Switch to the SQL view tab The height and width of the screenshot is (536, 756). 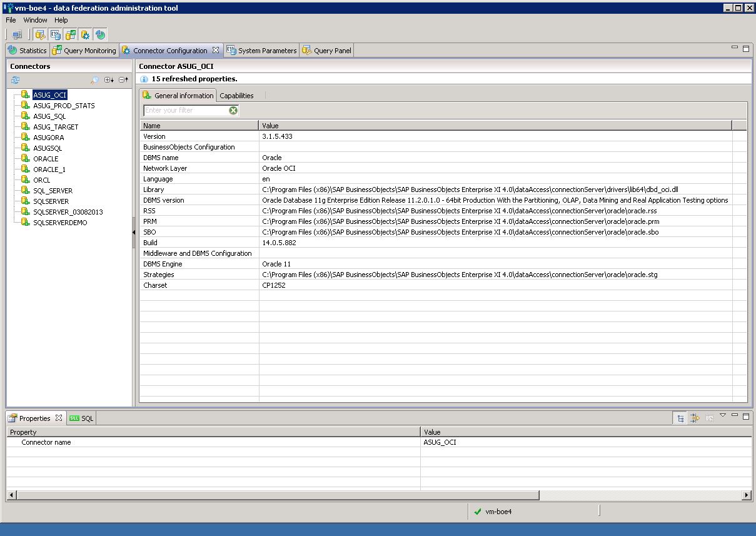[81, 418]
